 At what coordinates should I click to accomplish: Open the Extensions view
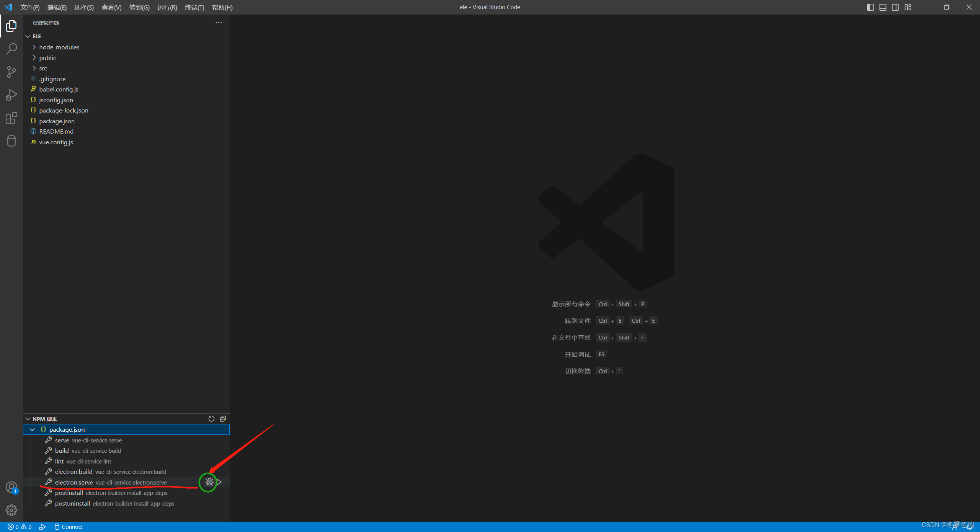tap(11, 118)
